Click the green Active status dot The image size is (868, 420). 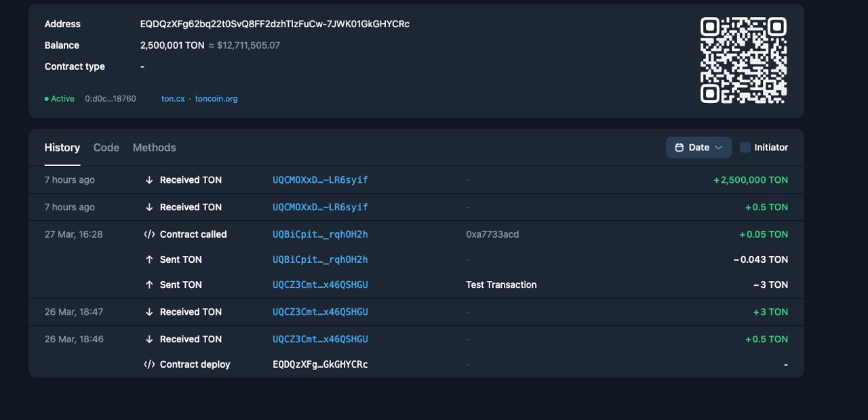click(47, 99)
